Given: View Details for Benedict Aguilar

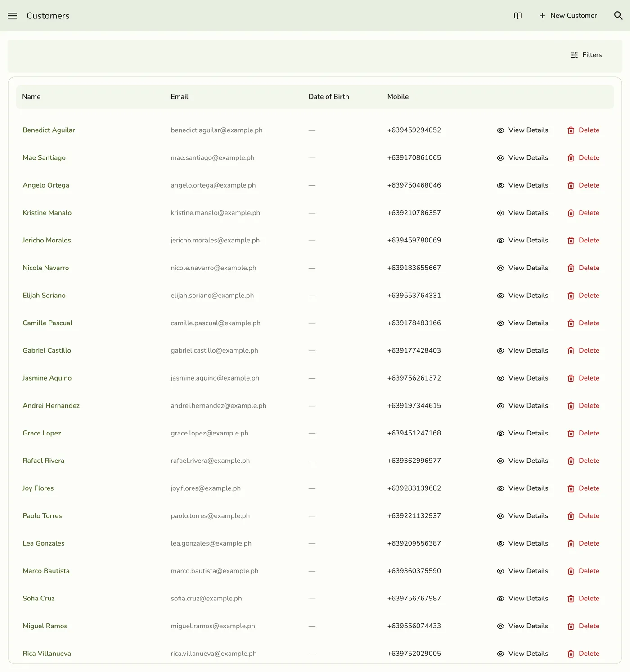Looking at the screenshot, I should coord(522,130).
